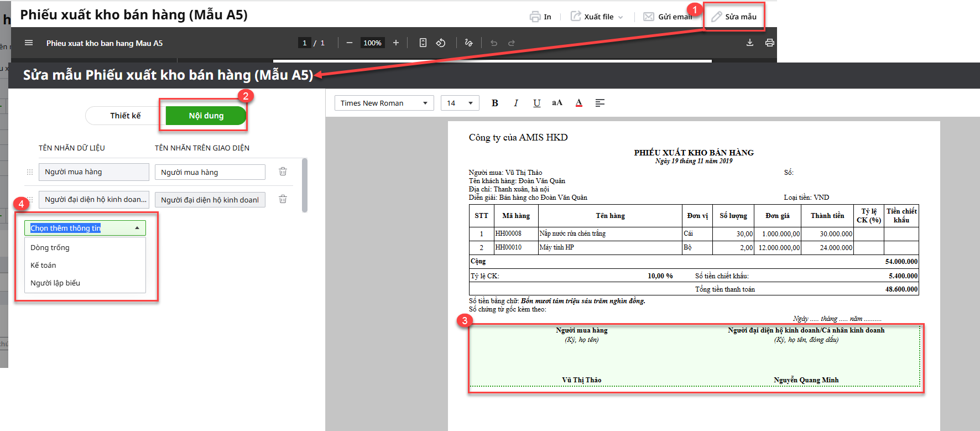The width and height of the screenshot is (980, 431).
Task: Open the font size 14 dropdown
Action: coord(460,103)
